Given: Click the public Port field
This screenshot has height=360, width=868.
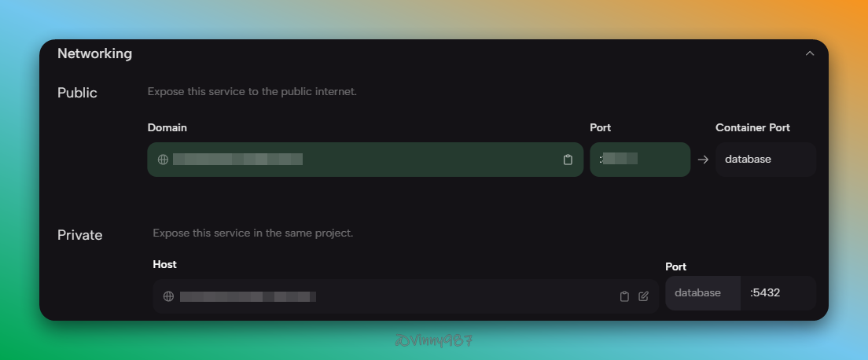Looking at the screenshot, I should click(x=639, y=160).
